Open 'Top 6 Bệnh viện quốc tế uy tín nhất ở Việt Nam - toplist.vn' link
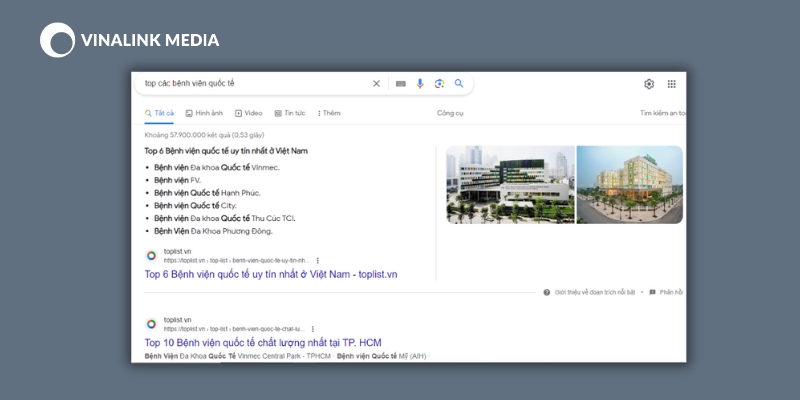Viewport: 800px width, 400px height. click(271, 274)
